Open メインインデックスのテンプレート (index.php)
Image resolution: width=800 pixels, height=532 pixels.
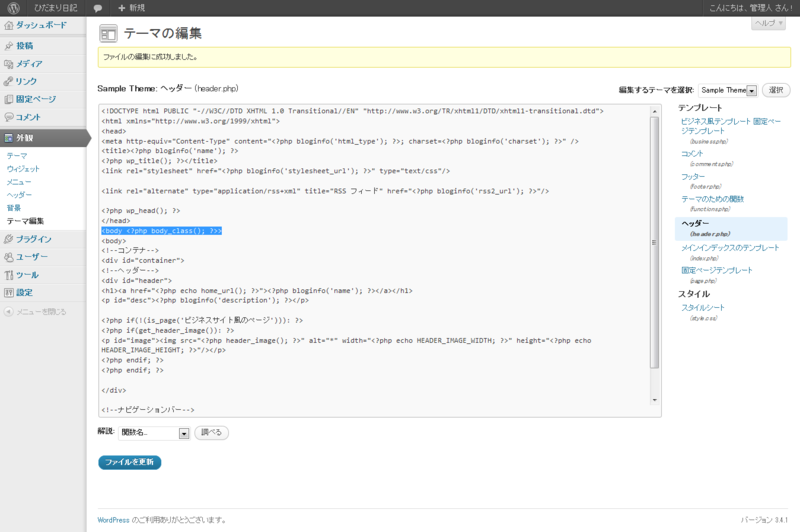click(730, 248)
